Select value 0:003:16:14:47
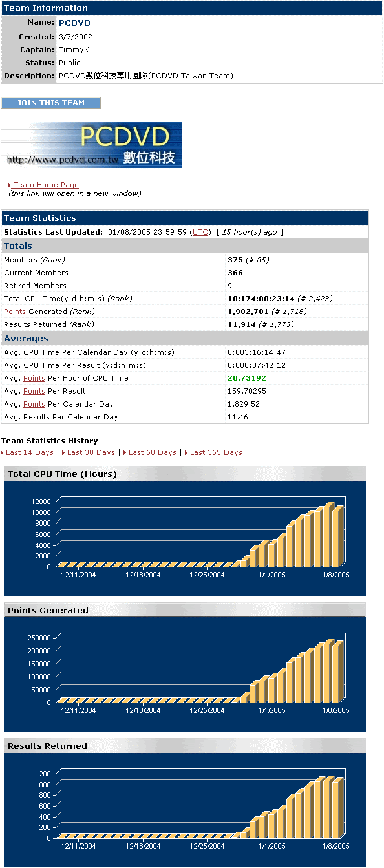This screenshot has width=384, height=868. click(x=257, y=352)
